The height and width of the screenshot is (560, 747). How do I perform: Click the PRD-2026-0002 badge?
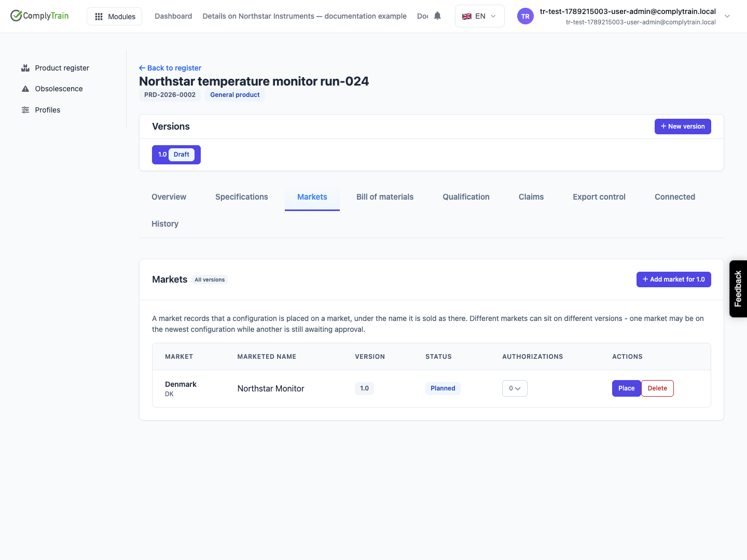point(170,95)
